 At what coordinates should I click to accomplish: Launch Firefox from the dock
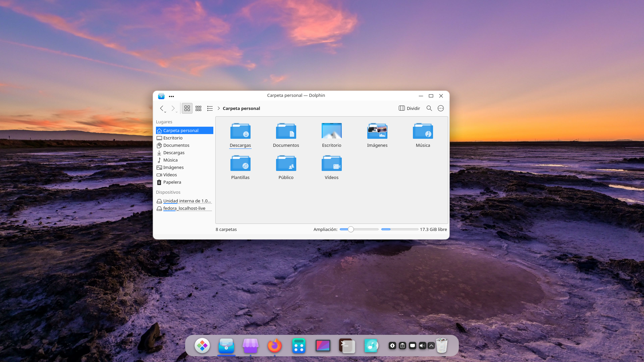pyautogui.click(x=275, y=346)
